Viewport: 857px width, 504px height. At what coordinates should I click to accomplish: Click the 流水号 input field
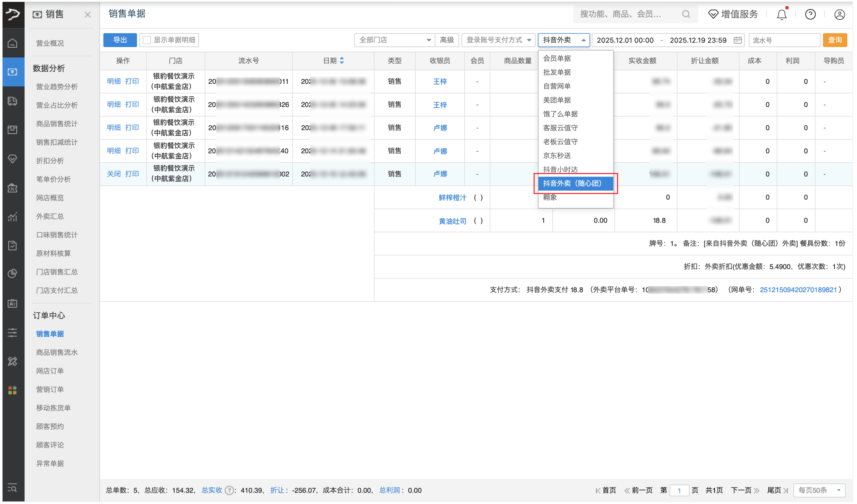(x=784, y=40)
